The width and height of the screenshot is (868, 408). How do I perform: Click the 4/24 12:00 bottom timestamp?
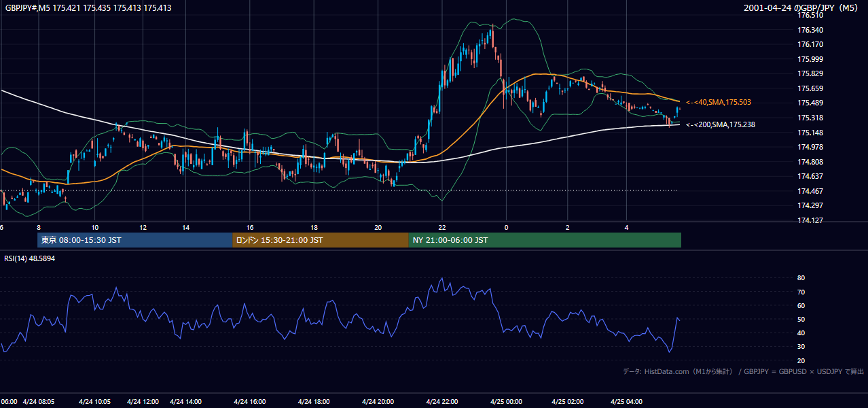pos(143,401)
